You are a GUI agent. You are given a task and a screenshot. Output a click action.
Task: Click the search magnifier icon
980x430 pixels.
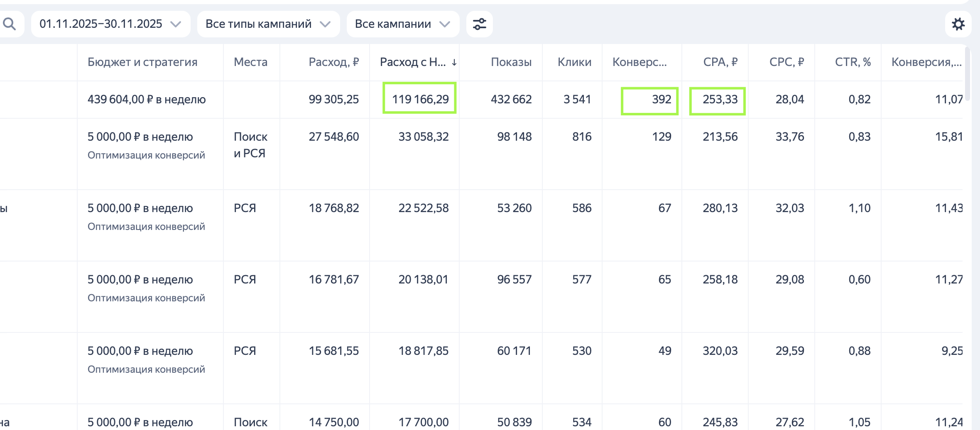point(9,24)
